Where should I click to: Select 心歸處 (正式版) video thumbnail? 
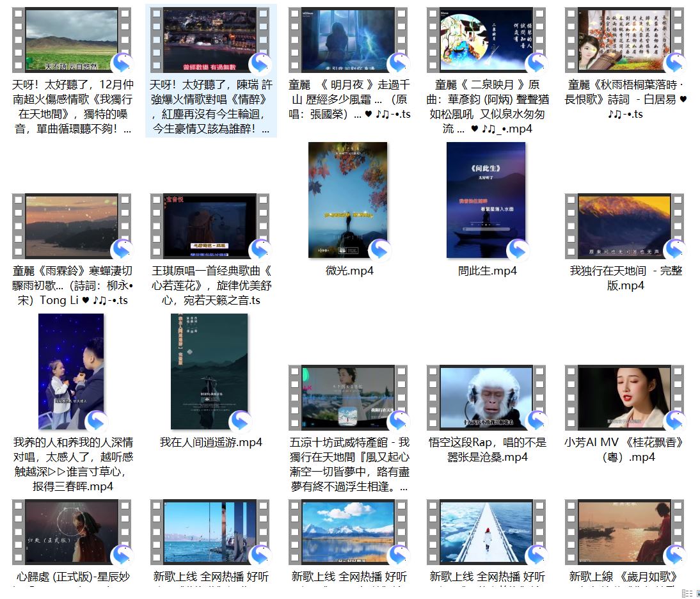[x=71, y=532]
